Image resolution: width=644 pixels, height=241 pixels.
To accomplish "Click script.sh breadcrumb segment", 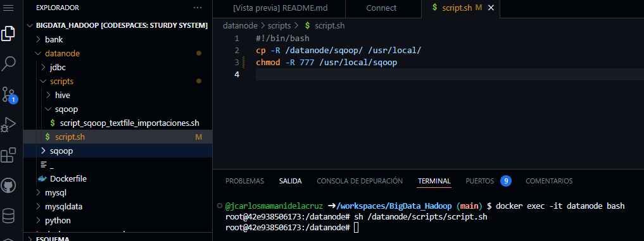I will 330,25.
